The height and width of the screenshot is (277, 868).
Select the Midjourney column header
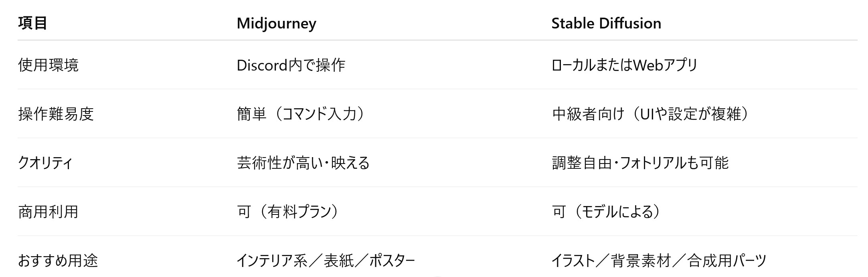tap(276, 24)
